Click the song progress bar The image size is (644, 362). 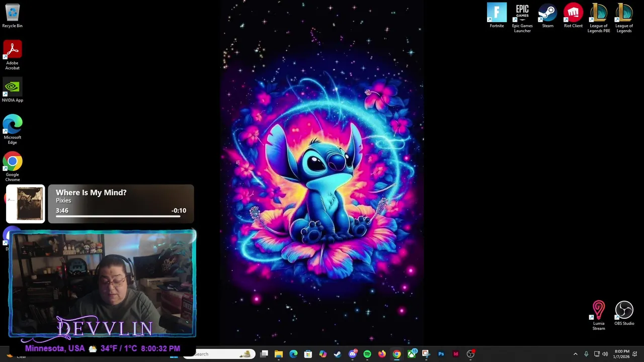coord(121,217)
